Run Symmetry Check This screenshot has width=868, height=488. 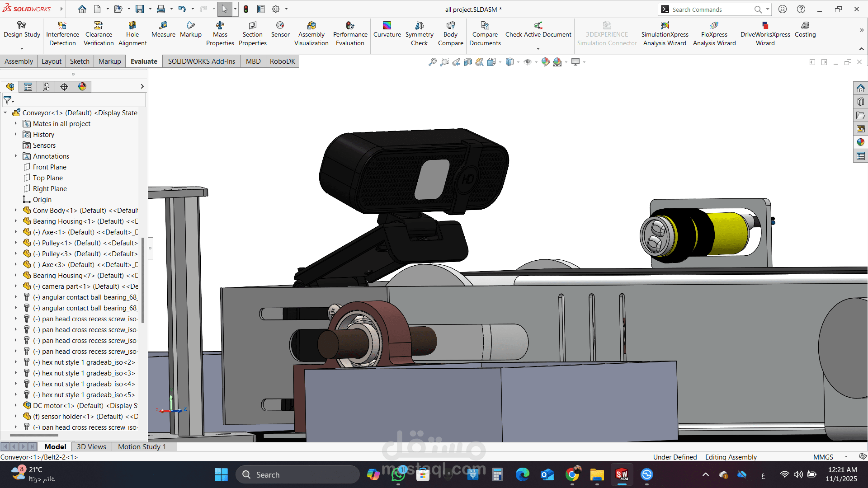click(x=419, y=33)
